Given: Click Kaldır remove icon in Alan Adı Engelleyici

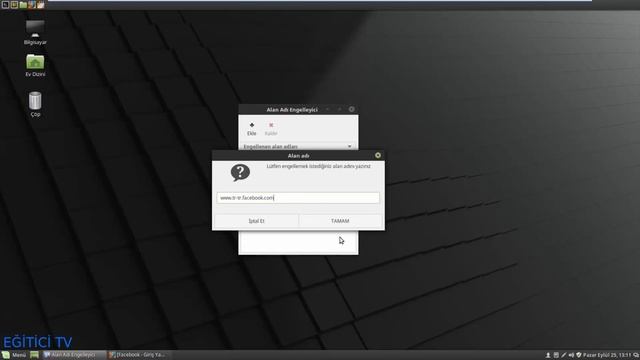Looking at the screenshot, I should click(271, 129).
